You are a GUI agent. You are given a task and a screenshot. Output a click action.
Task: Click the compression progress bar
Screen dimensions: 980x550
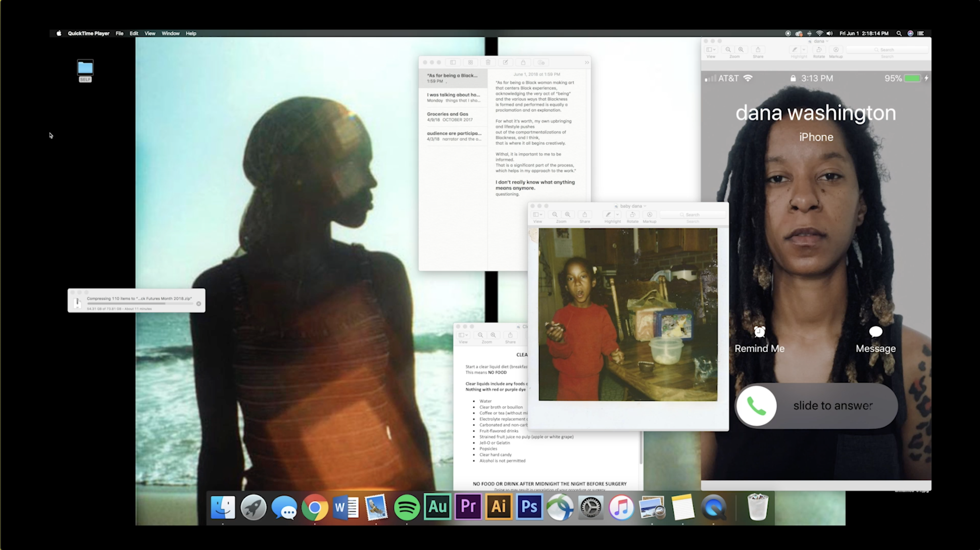pyautogui.click(x=140, y=304)
